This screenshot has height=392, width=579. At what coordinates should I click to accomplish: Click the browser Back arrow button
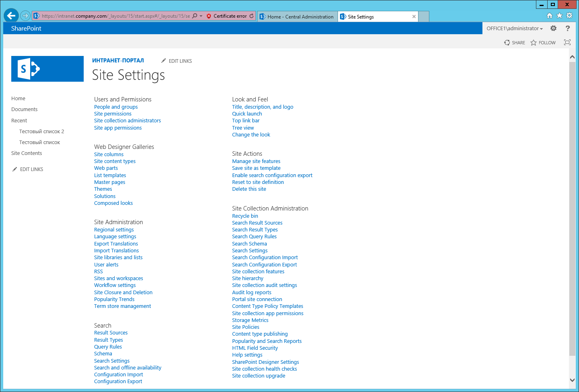click(11, 16)
